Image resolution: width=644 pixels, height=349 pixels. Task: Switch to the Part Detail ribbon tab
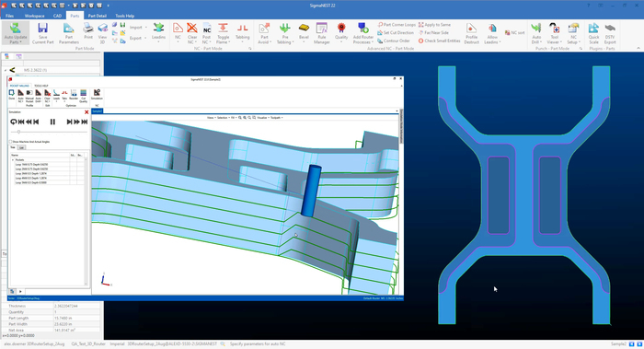pyautogui.click(x=97, y=16)
